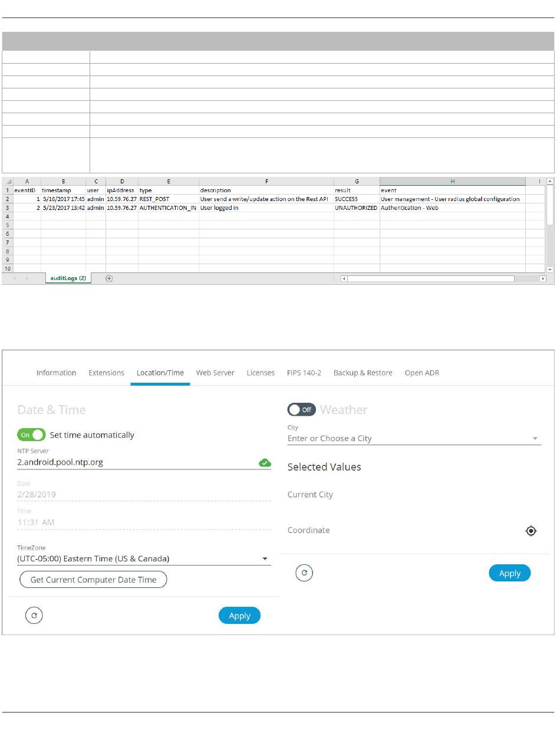Click the green NTP server validation cloud icon
This screenshot has height=743, width=560.
(265, 463)
